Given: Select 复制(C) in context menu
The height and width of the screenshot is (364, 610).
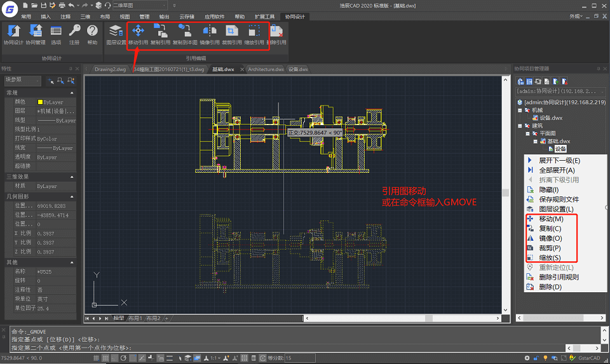Looking at the screenshot, I should pos(551,229).
